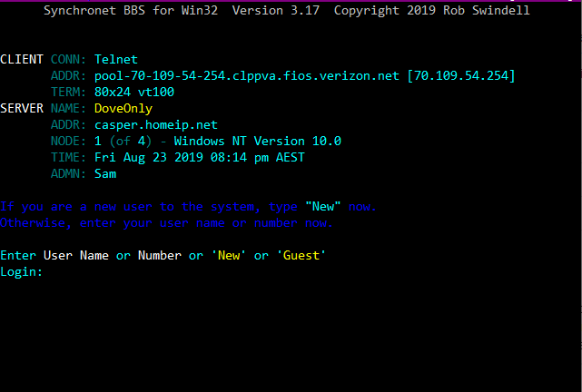Click the 'Otherwise, enter your user name' line
The height and width of the screenshot is (392, 582).
(x=166, y=223)
